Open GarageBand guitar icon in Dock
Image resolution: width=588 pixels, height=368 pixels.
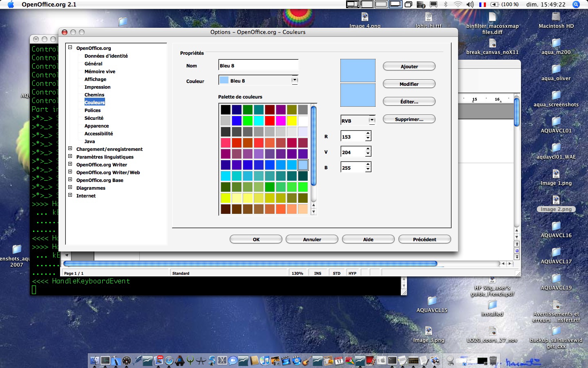307,361
